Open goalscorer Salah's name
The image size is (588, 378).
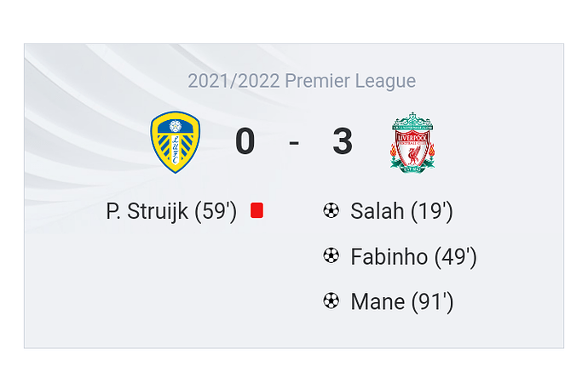(x=377, y=211)
